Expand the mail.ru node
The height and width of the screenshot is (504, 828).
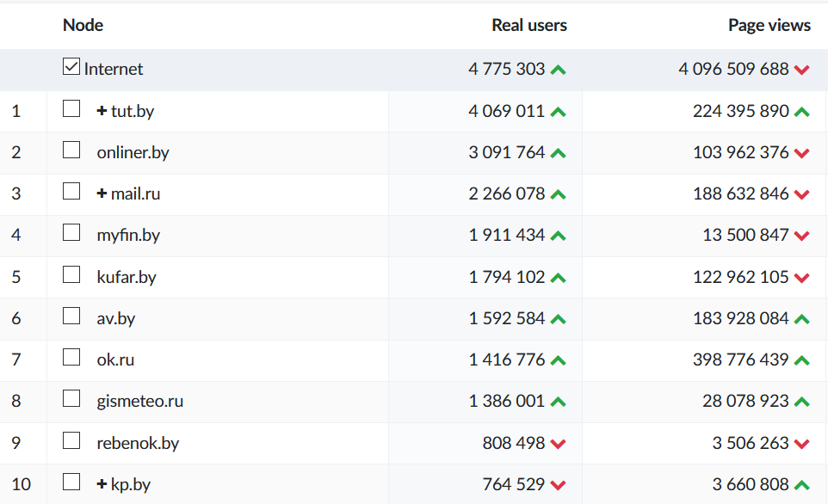(102, 194)
